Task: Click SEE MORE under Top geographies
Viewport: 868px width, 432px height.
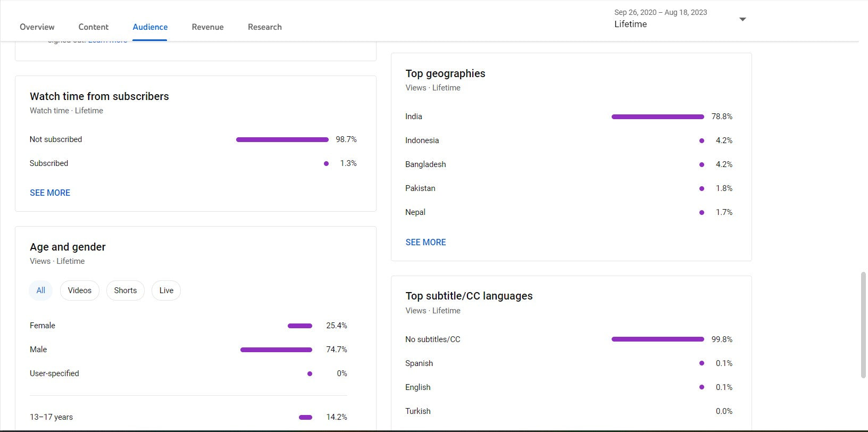Action: (425, 242)
